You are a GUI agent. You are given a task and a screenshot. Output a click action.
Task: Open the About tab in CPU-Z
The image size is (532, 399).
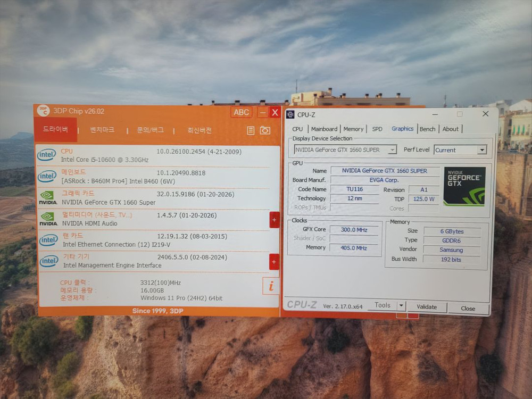450,129
